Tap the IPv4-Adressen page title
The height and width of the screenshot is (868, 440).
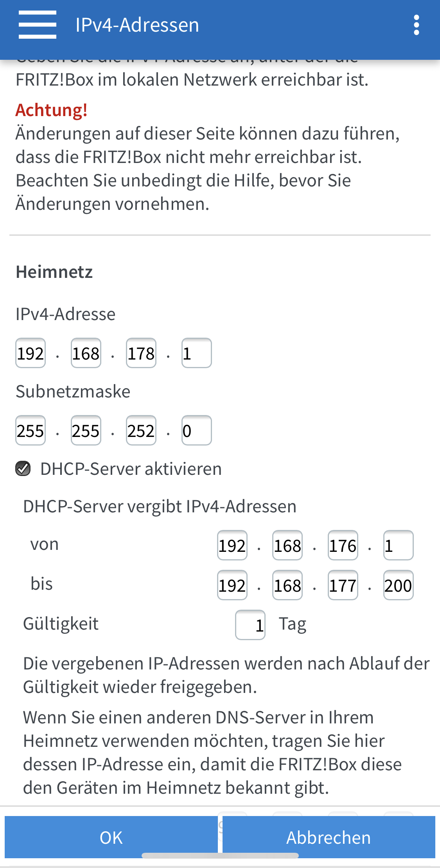[137, 25]
